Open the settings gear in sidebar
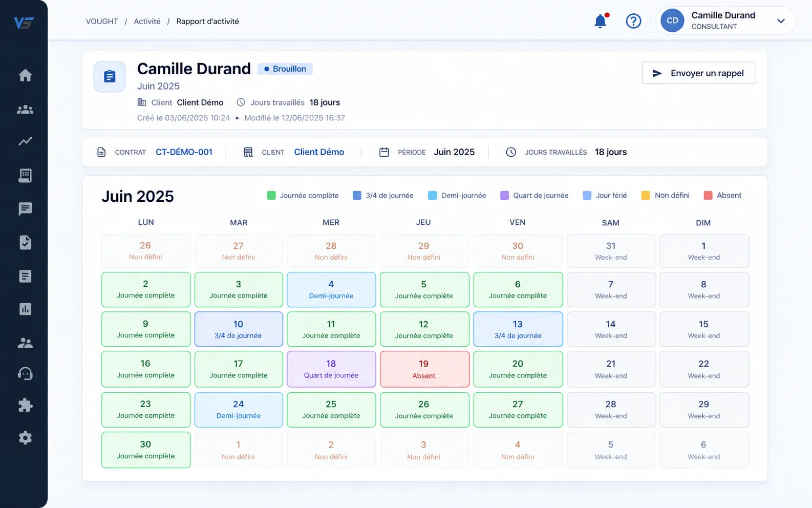812x508 pixels. [x=25, y=438]
